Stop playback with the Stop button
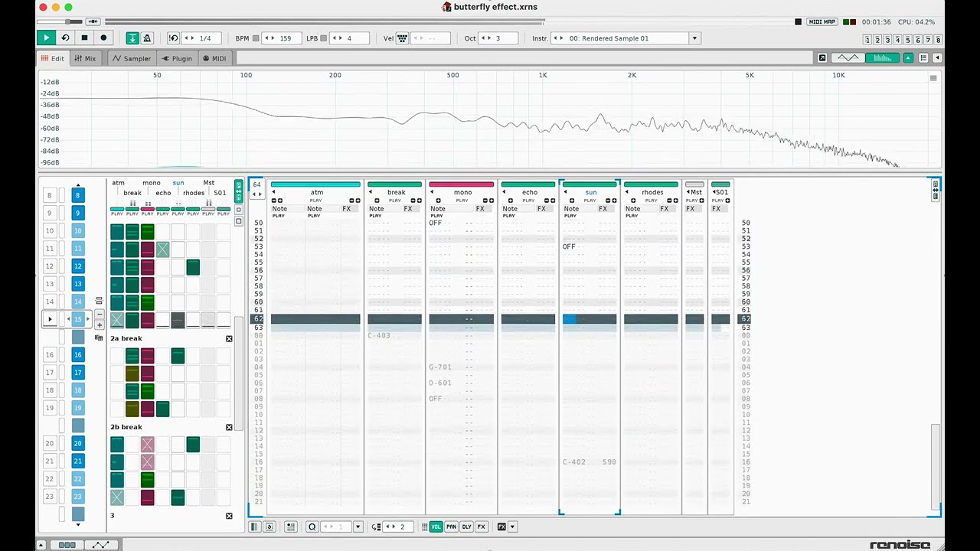980x551 pixels. pyautogui.click(x=84, y=37)
